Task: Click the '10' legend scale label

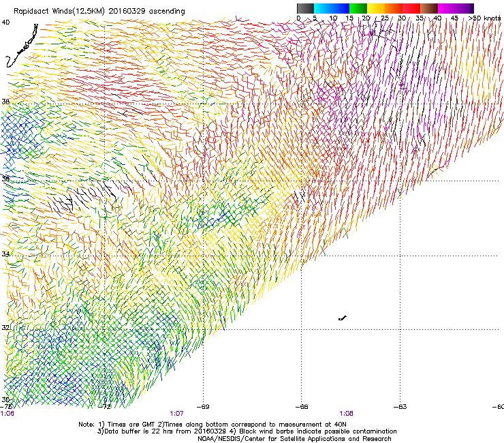Action: (333, 18)
